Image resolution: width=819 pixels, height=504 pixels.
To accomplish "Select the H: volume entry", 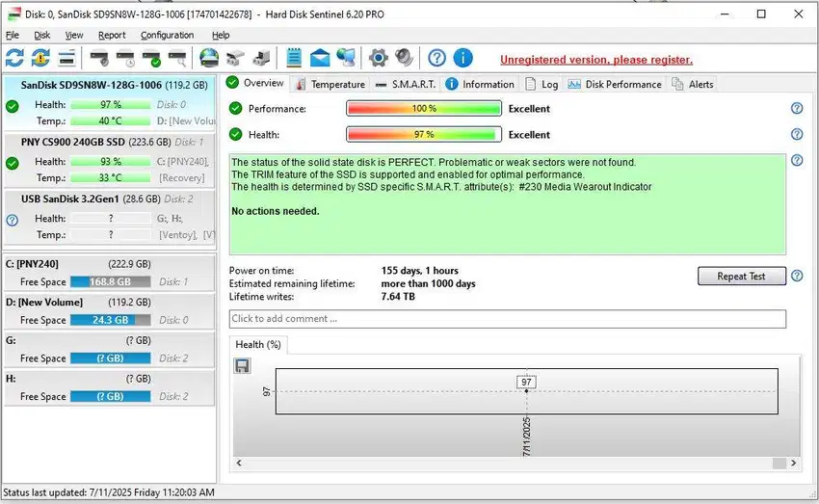I will coord(109,387).
